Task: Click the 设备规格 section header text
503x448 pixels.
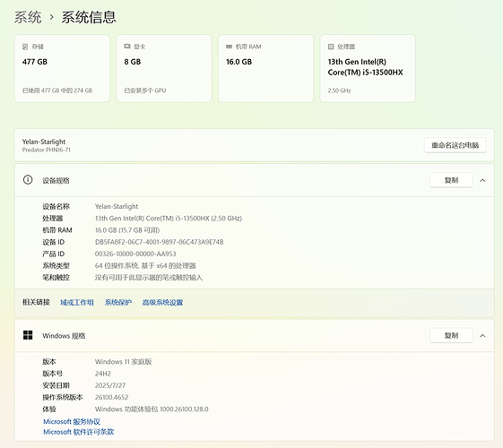Action: [56, 180]
